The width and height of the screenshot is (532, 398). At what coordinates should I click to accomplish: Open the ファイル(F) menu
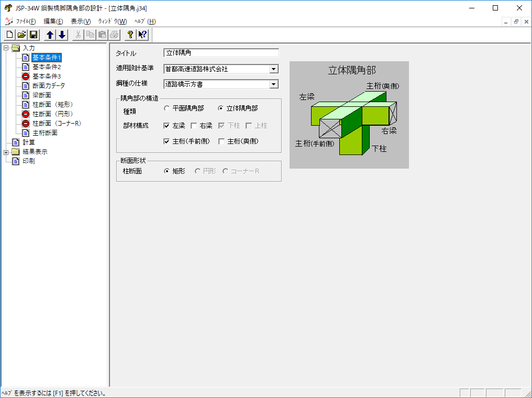click(26, 21)
